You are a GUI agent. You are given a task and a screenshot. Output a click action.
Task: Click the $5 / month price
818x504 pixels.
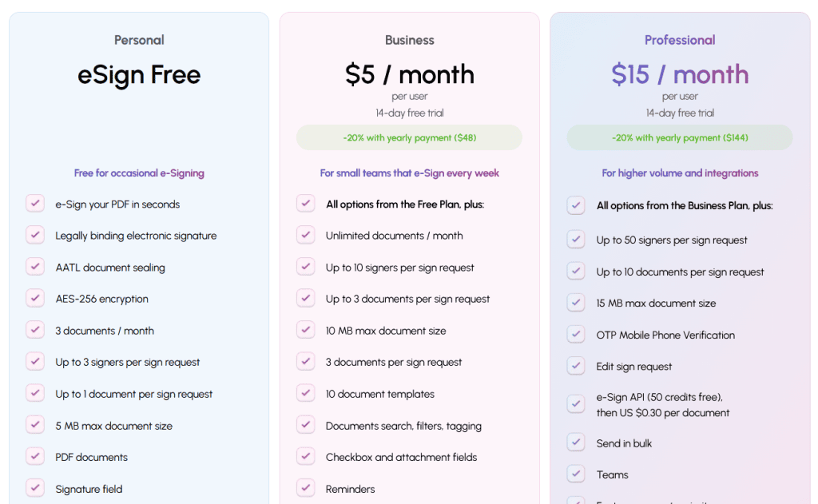click(410, 74)
